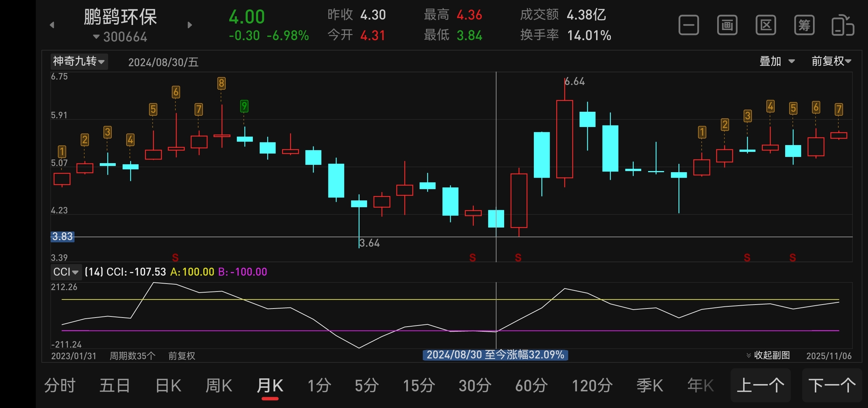Open the 神奇九转 indicator dropdown
Image resolution: width=868 pixels, height=408 pixels.
click(x=79, y=61)
